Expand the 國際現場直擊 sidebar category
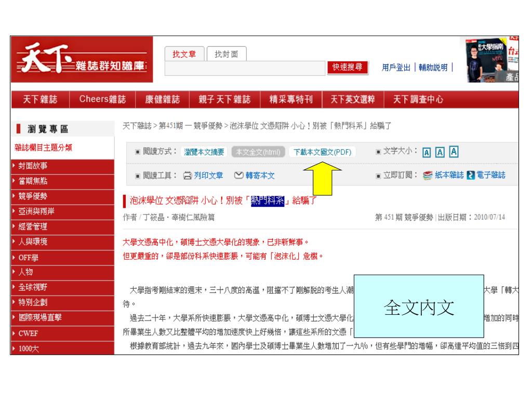The height and width of the screenshot is (399, 532). [62, 318]
